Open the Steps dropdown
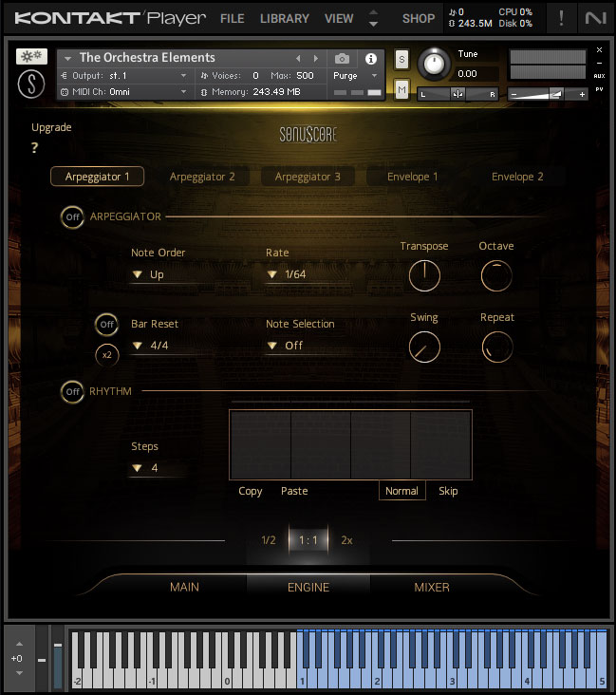This screenshot has height=695, width=616. tap(158, 468)
